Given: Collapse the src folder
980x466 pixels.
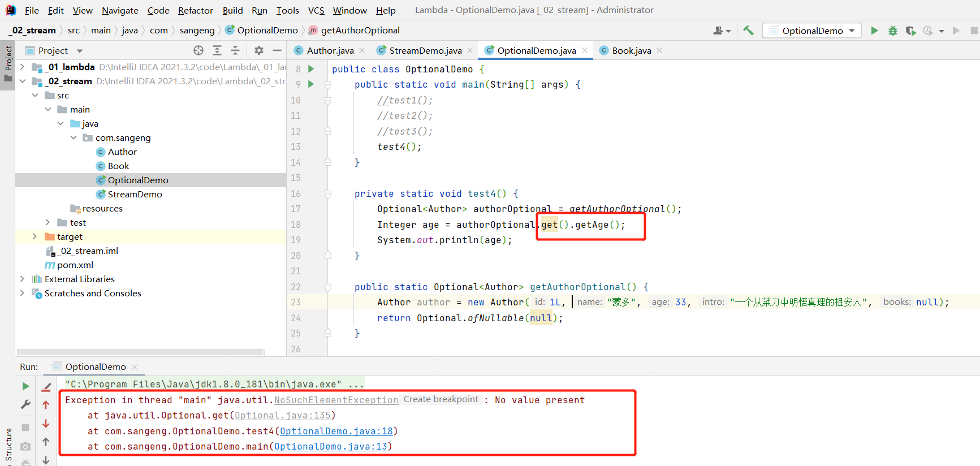Looking at the screenshot, I should pos(35,95).
